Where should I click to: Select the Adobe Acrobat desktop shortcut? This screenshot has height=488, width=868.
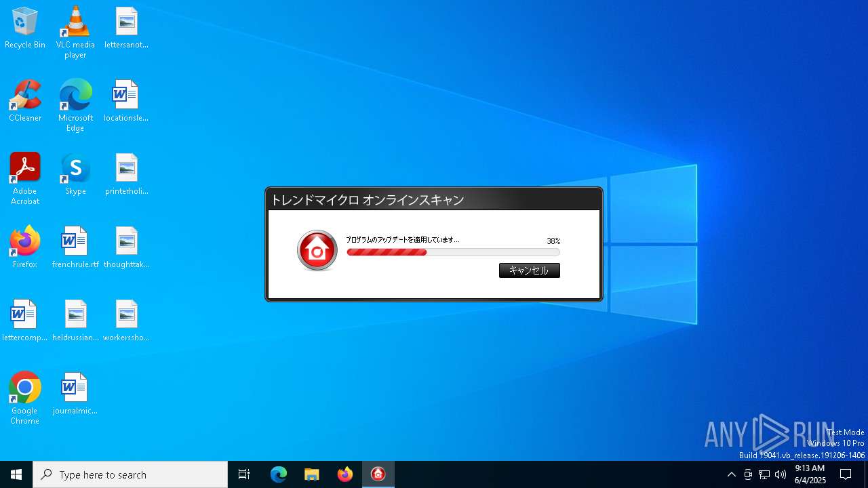(25, 179)
